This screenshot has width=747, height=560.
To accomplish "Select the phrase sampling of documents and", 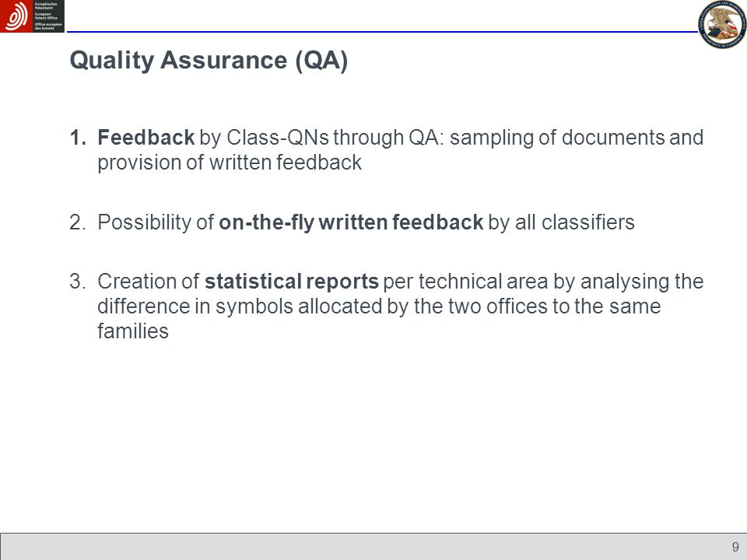I will point(577,138).
